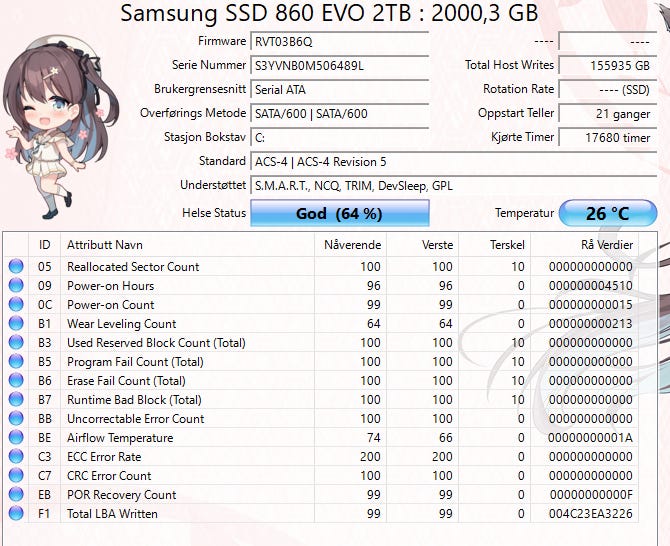Screen dimensions: 670x546
Task: Select the ECC Error Rate attribute name
Action: 104,457
